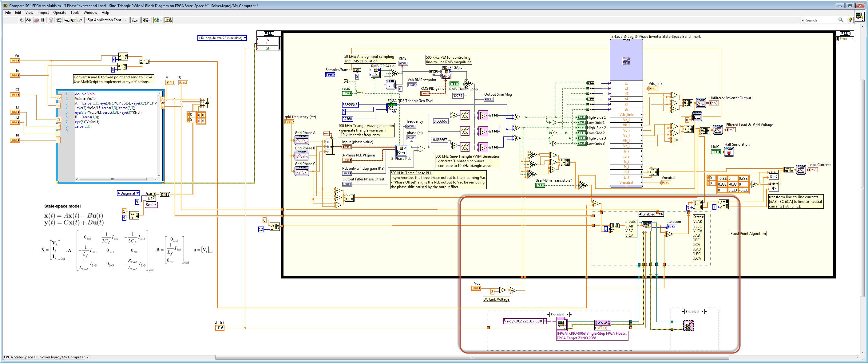Select the Grid Phase A waveform icon
This screenshot has width=868, height=363.
pyautogui.click(x=302, y=140)
